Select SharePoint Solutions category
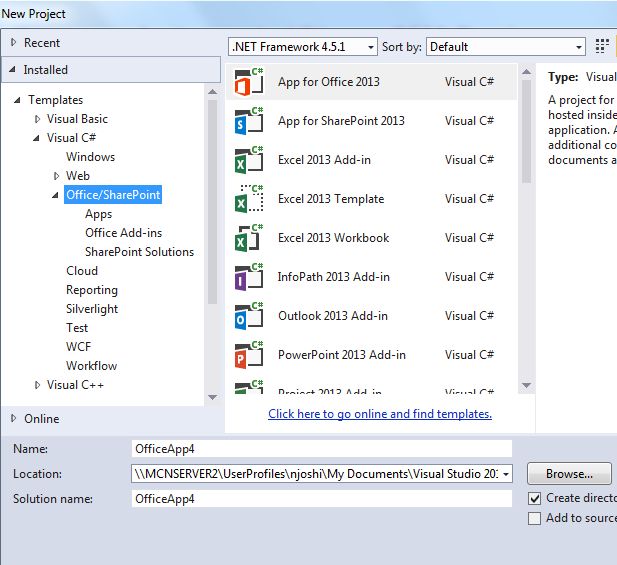617x565 pixels. 140,252
